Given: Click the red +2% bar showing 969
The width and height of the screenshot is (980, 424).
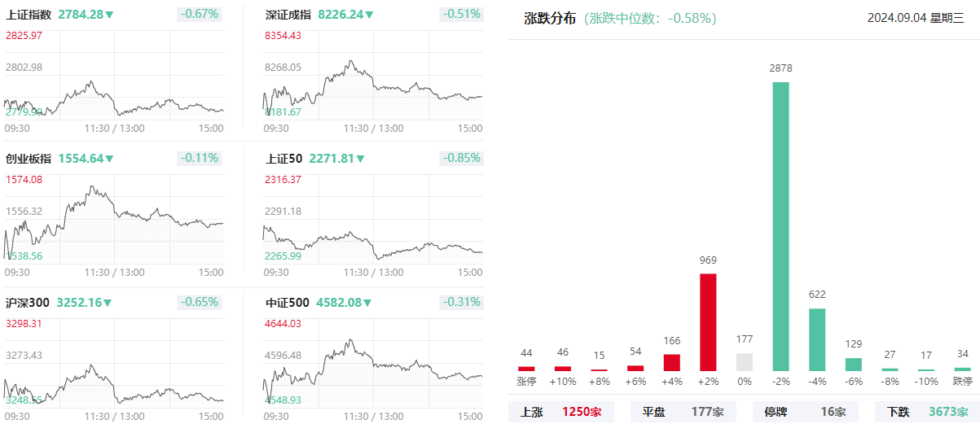Looking at the screenshot, I should (x=708, y=322).
